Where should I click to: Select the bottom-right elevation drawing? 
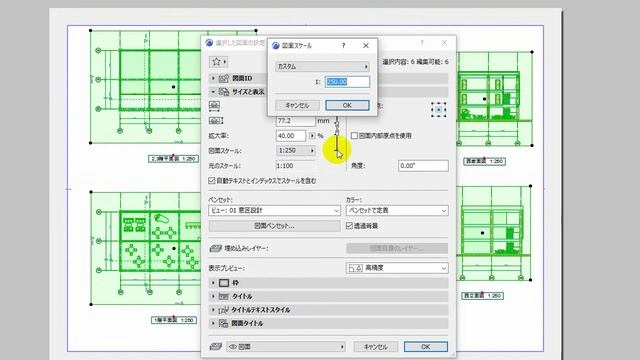pos(494,233)
